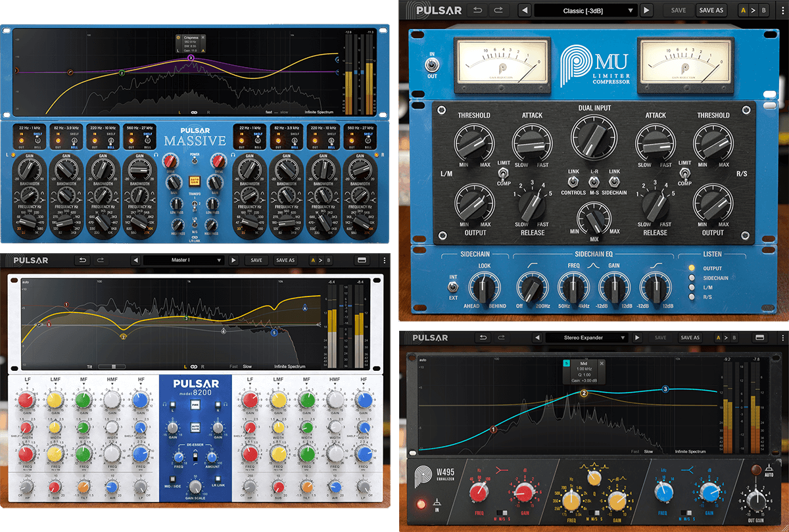Select L/M in the LISTEN section
Screen dimensions: 789x532
(x=692, y=287)
